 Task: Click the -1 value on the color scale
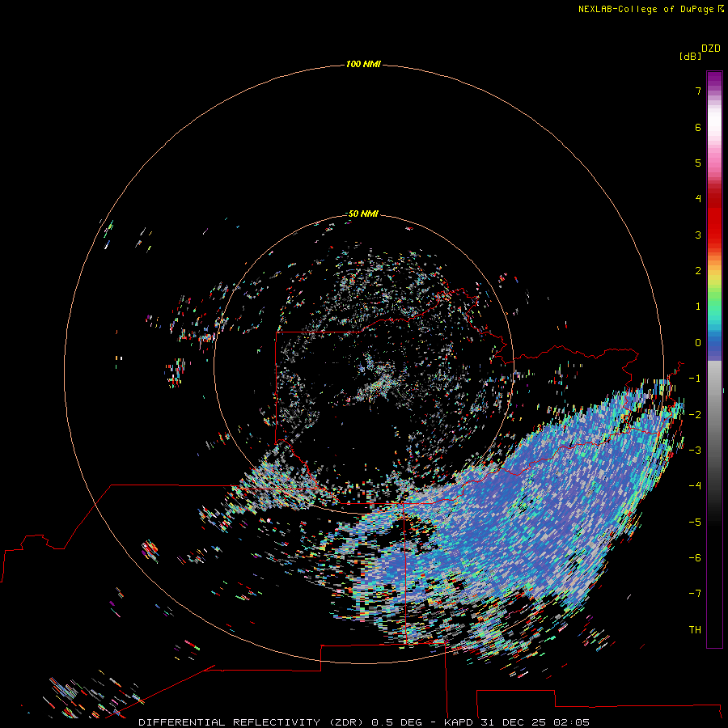coord(695,379)
